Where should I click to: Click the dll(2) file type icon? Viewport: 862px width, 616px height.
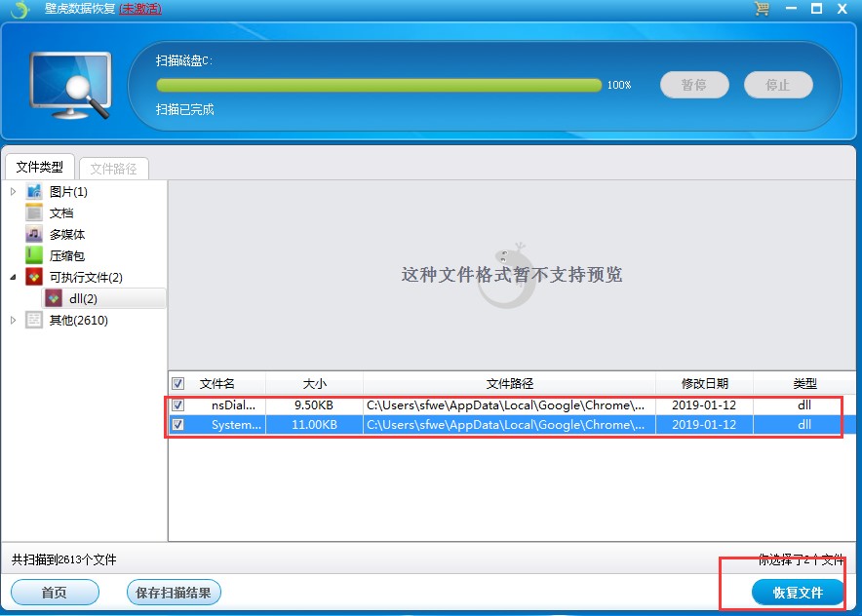point(53,298)
